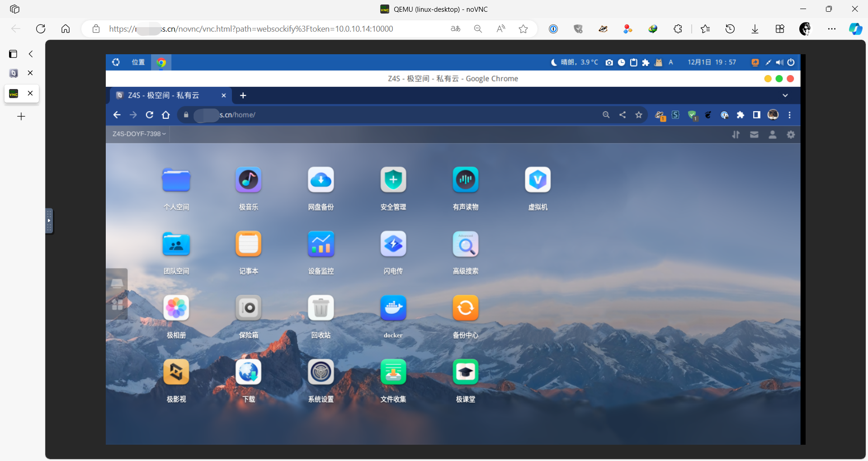Open a new tab in inner Chrome

243,95
